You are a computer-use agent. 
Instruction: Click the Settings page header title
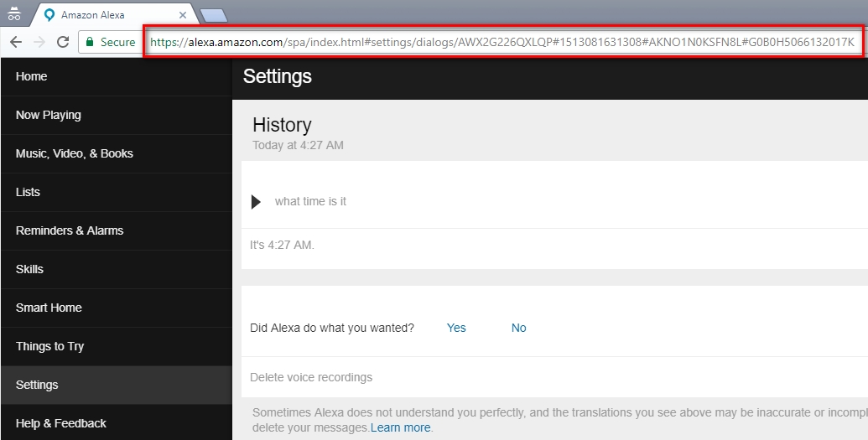coord(277,76)
